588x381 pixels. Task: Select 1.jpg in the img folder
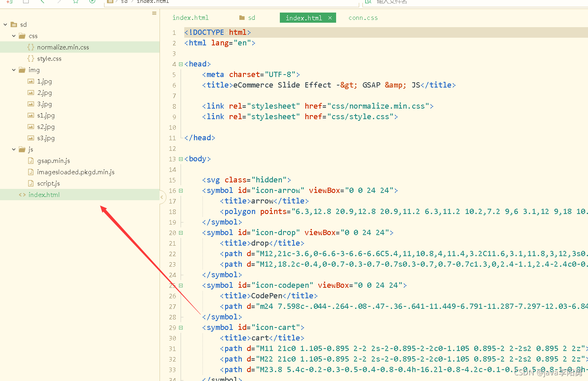pyautogui.click(x=45, y=81)
